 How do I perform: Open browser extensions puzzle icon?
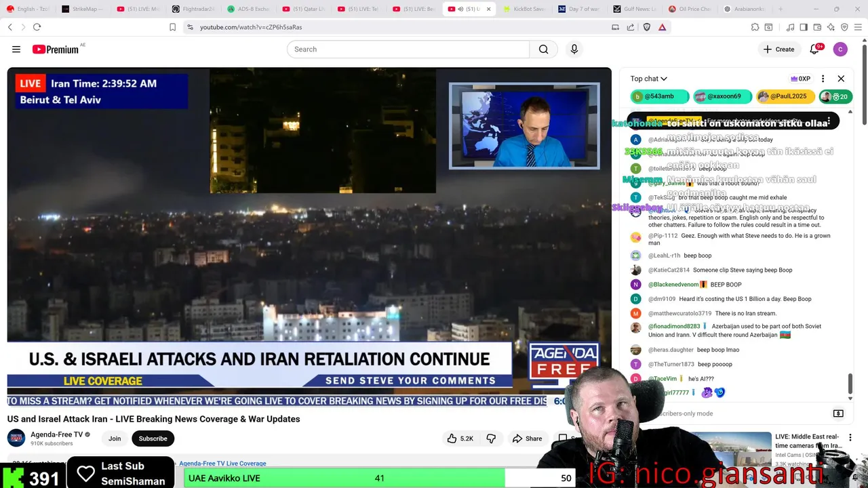click(755, 27)
